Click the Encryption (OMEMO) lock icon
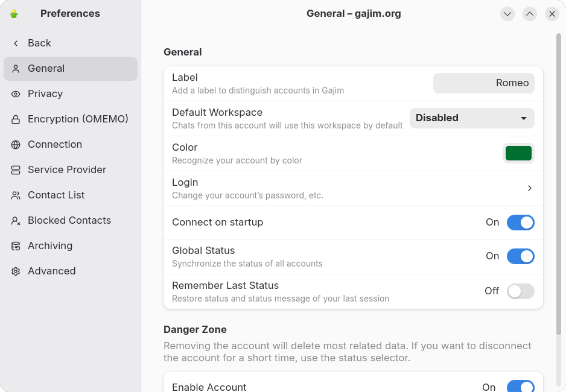This screenshot has width=566, height=392. [x=16, y=119]
